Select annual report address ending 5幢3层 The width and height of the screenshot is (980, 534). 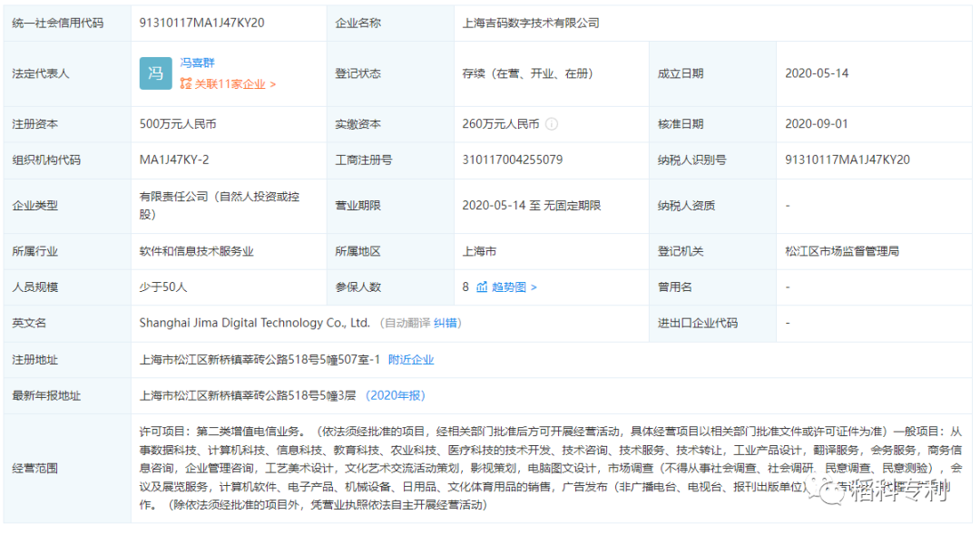[248, 395]
